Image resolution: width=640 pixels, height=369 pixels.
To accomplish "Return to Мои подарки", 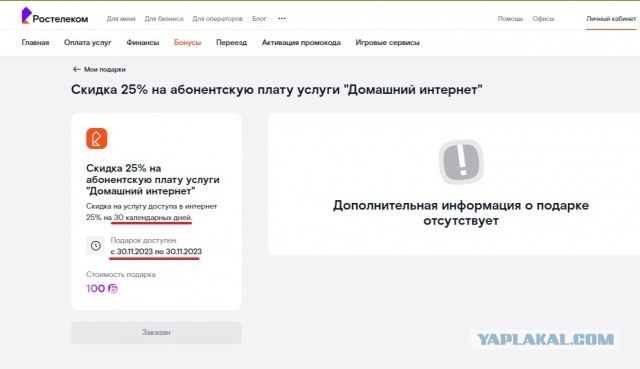I will point(105,69).
